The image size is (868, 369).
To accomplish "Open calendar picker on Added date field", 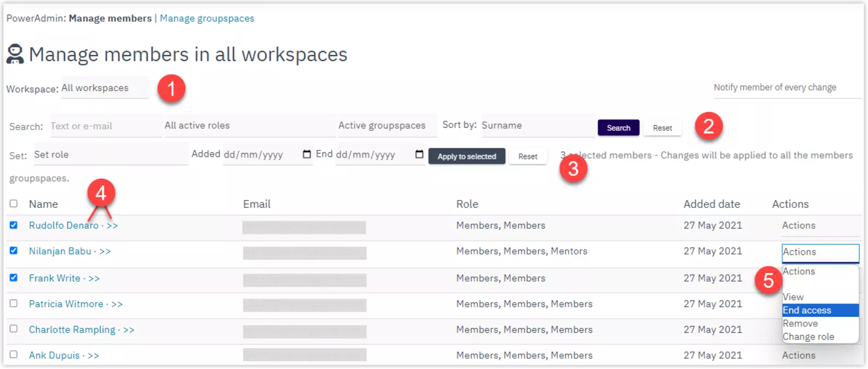I will point(307,154).
